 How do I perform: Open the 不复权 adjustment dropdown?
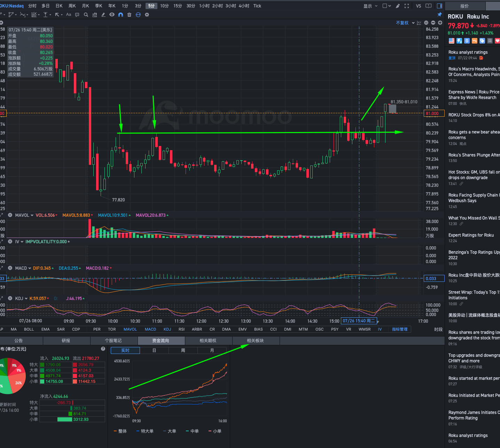(x=405, y=23)
